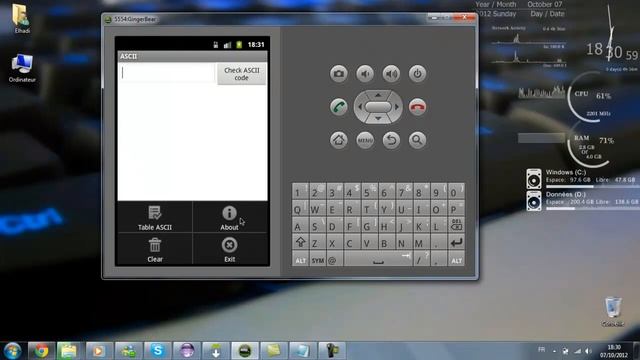The image size is (640, 360).
Task: Click the D-pad center select button
Action: coord(378,107)
